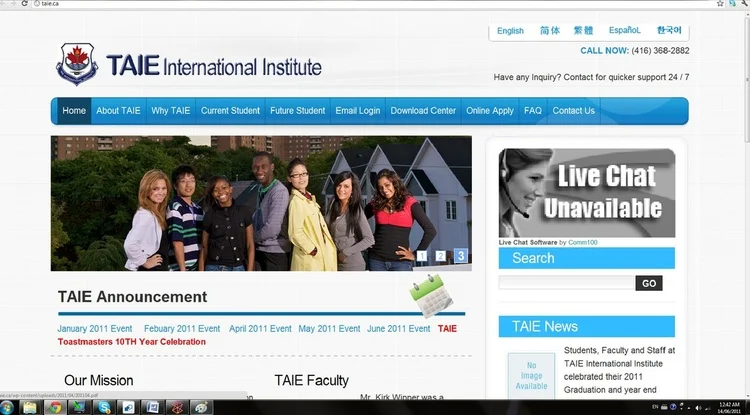
Task: Open the Why TAIE menu
Action: coord(171,111)
